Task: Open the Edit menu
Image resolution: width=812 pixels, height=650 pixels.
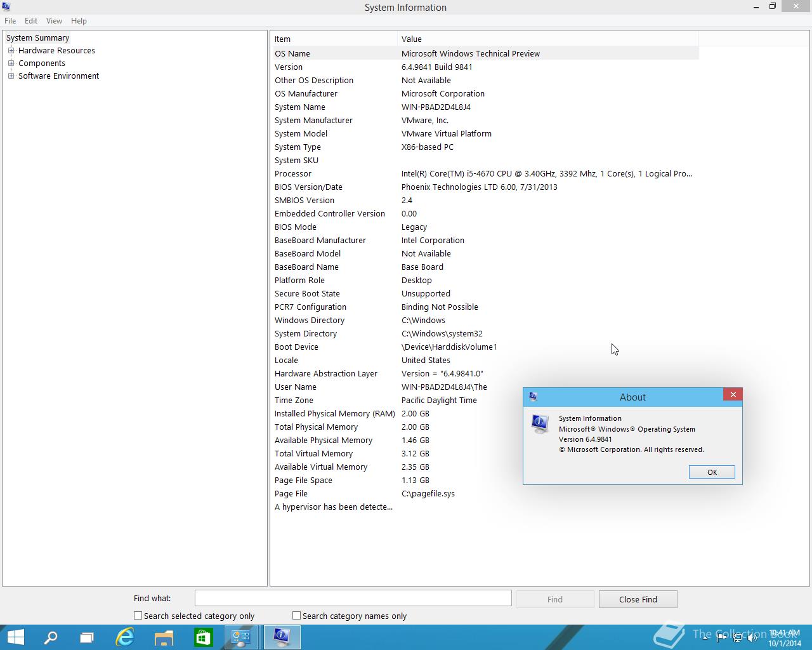Action: point(31,21)
